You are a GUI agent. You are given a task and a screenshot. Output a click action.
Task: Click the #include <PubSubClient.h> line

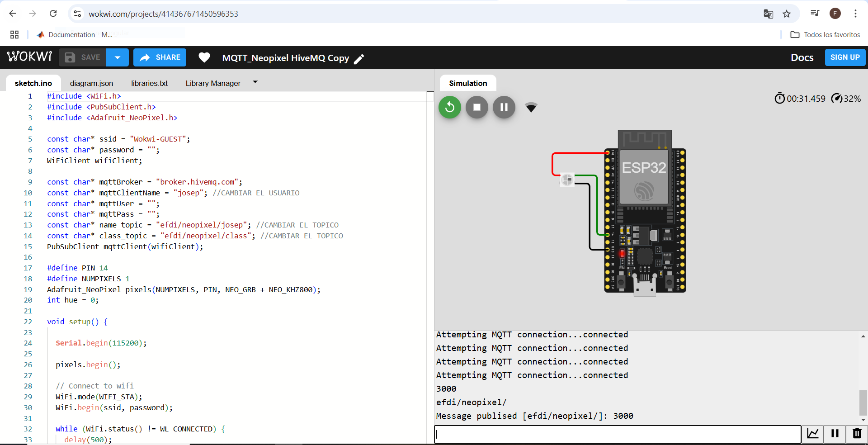coord(101,107)
